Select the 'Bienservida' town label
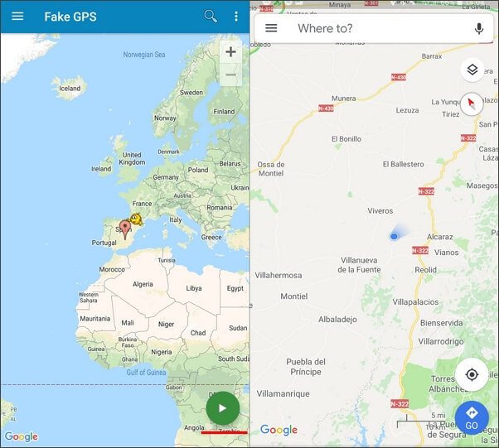The image size is (499, 448). click(442, 323)
